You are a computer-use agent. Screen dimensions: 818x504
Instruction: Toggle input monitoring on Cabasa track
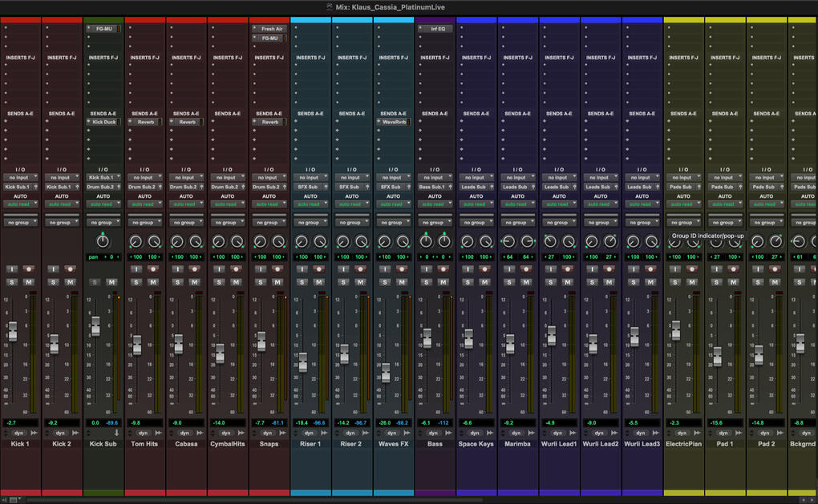coord(178,269)
